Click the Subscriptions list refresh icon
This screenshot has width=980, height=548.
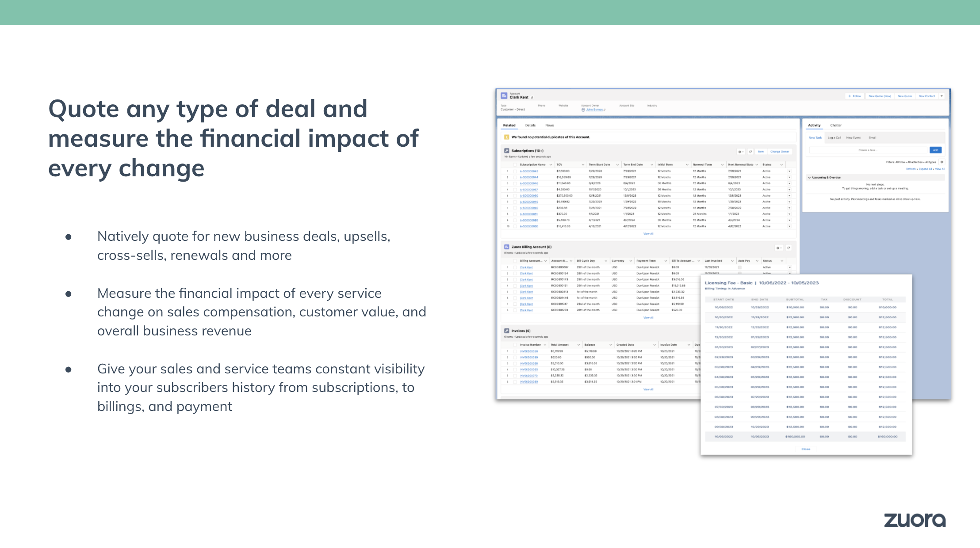pos(750,152)
